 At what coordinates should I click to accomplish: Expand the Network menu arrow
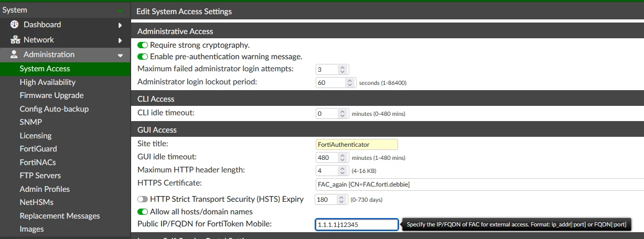pyautogui.click(x=120, y=40)
